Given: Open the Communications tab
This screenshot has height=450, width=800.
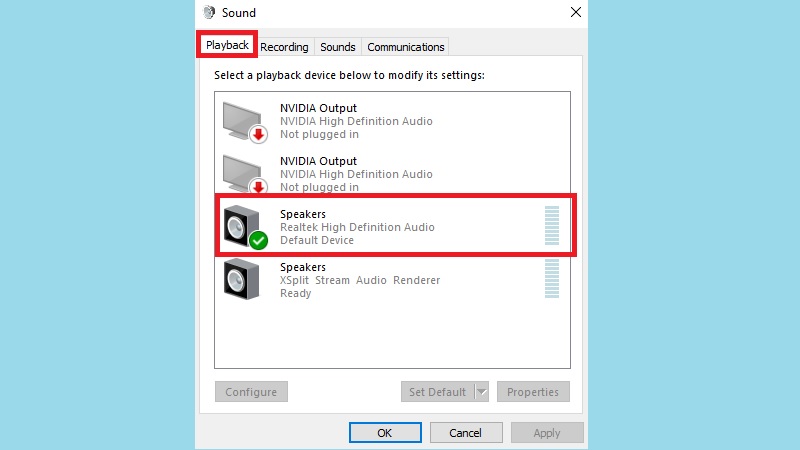Looking at the screenshot, I should 406,47.
